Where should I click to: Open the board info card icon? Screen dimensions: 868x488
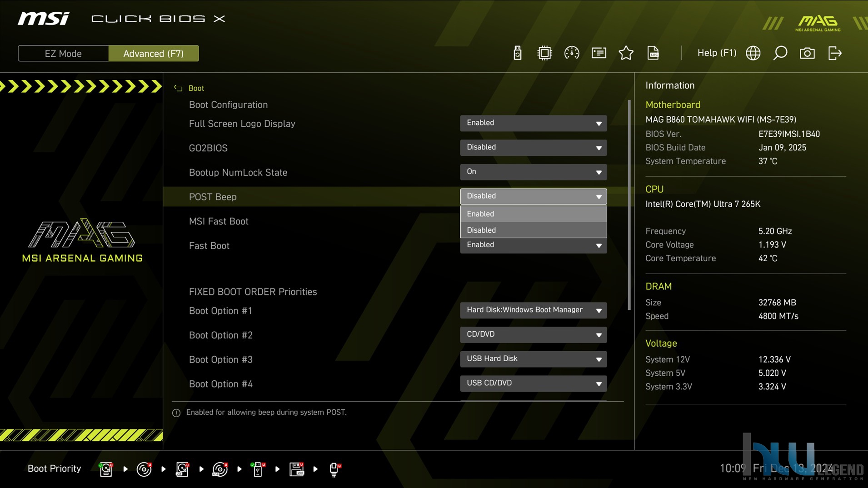pyautogui.click(x=599, y=53)
